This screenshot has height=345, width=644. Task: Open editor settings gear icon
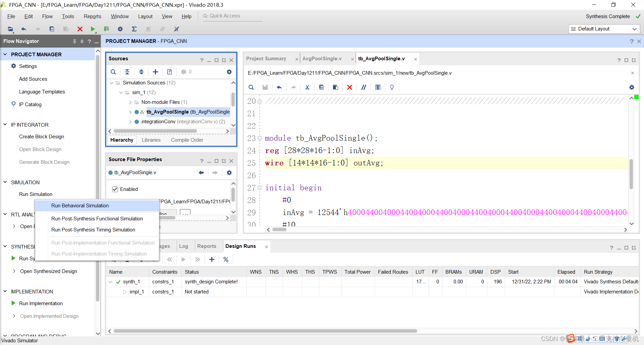[632, 87]
